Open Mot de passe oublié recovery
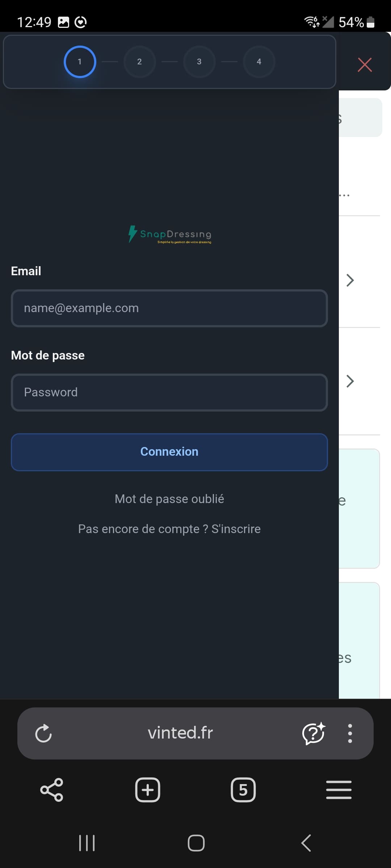Image resolution: width=391 pixels, height=868 pixels. pyautogui.click(x=169, y=498)
